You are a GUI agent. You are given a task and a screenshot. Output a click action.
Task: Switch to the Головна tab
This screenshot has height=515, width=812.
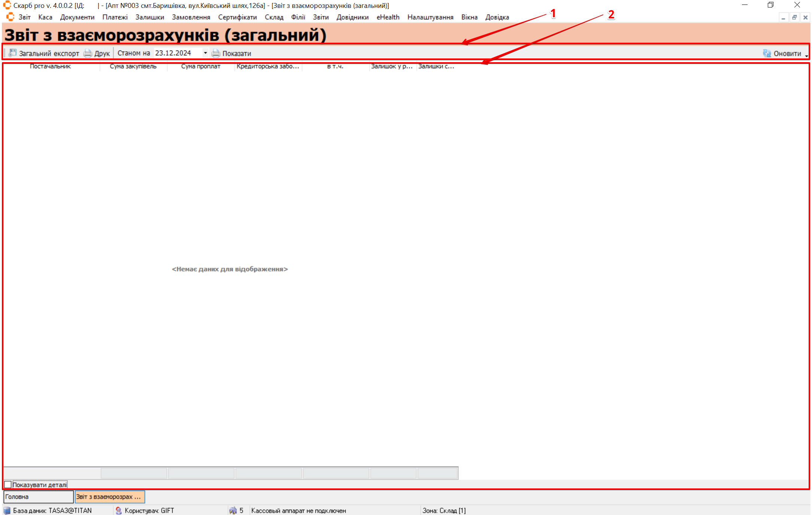[38, 497]
